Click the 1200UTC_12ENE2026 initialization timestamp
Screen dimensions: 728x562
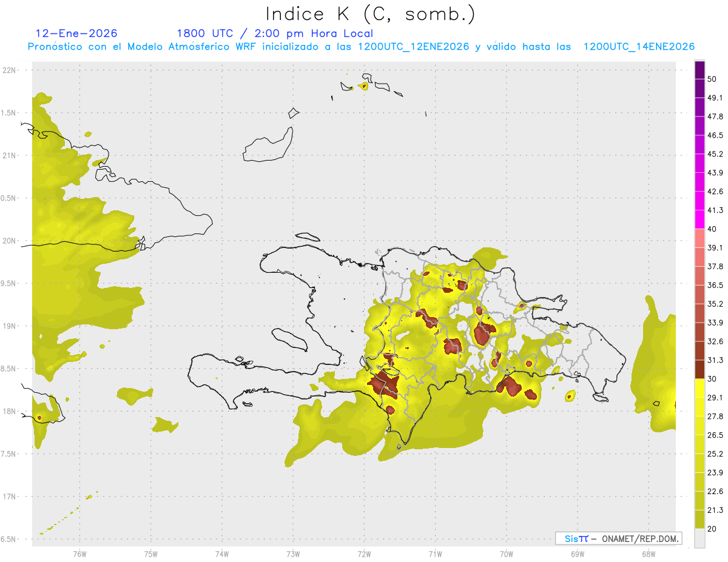point(413,47)
